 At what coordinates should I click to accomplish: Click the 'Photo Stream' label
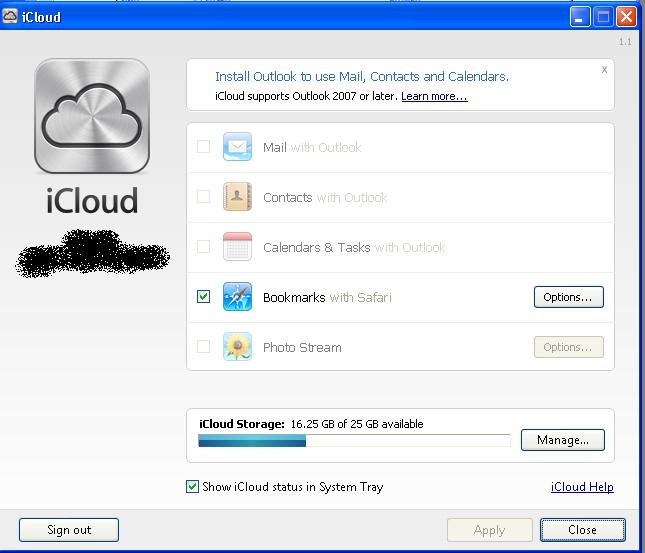302,348
